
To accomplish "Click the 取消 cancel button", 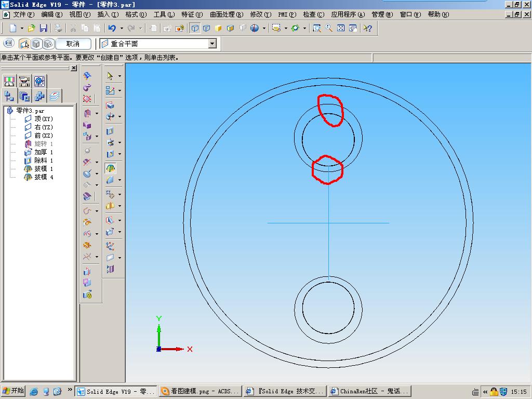I will click(x=73, y=44).
